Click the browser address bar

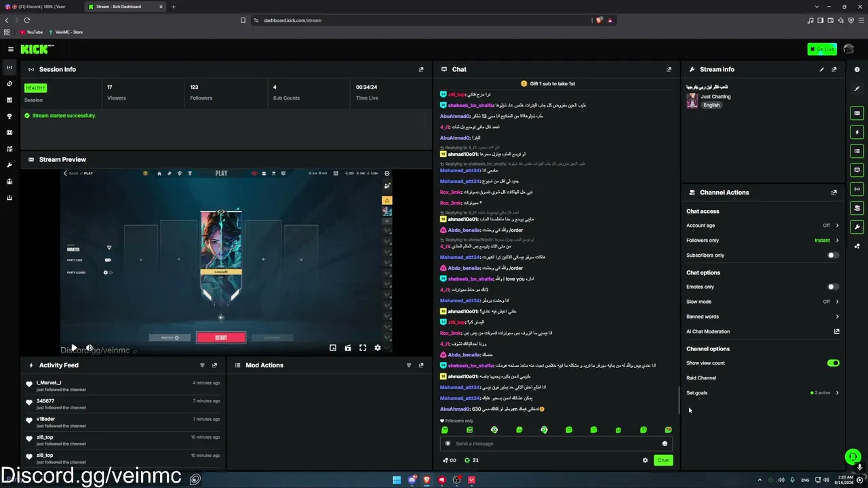point(420,20)
